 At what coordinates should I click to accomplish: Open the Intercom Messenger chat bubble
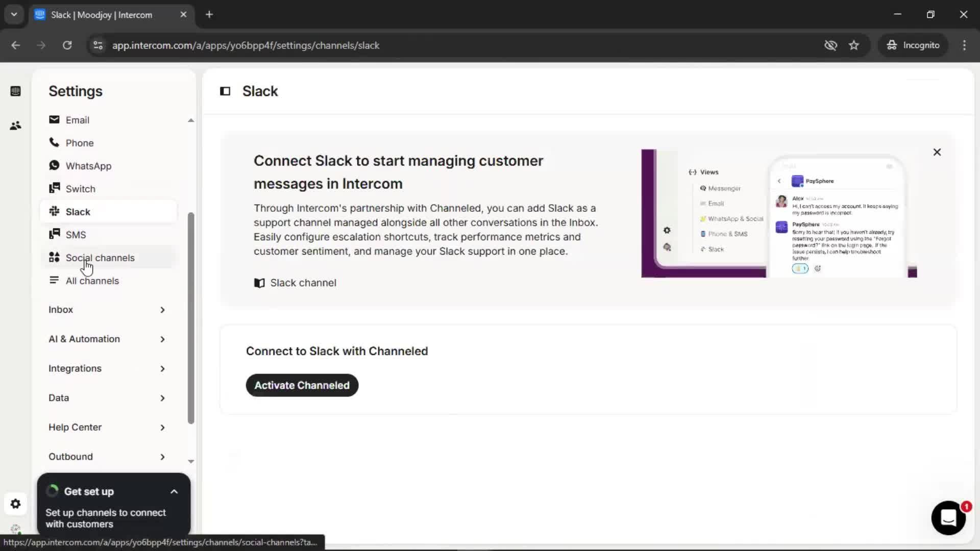pyautogui.click(x=948, y=518)
